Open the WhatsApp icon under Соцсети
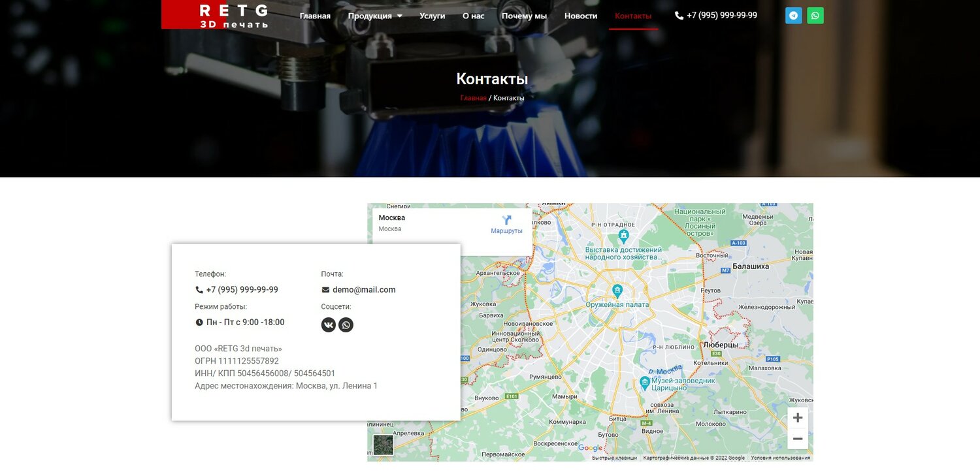Viewport: 980px width, 476px height. [x=346, y=325]
